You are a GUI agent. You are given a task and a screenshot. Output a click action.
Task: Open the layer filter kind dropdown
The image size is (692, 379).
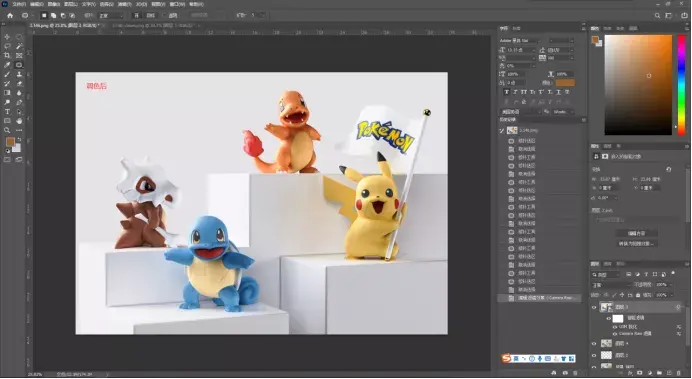click(x=607, y=274)
